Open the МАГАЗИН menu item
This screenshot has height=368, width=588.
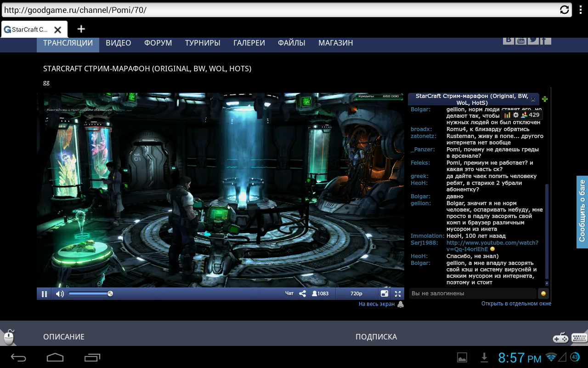336,43
